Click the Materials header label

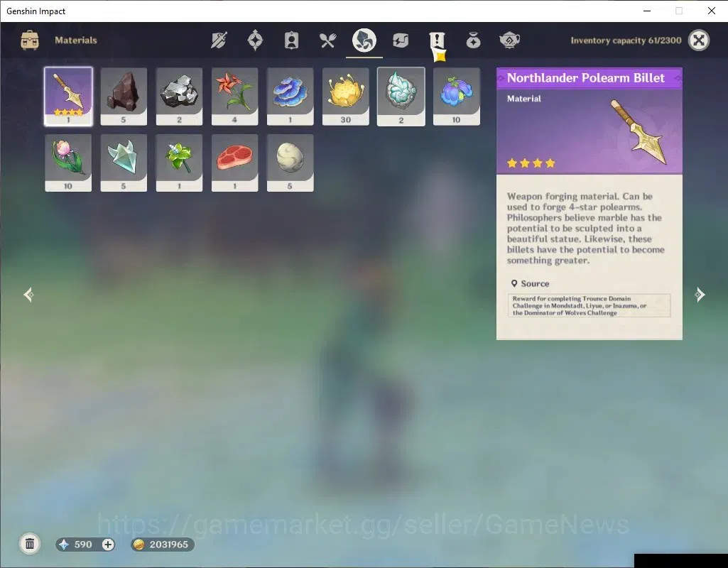[76, 40]
